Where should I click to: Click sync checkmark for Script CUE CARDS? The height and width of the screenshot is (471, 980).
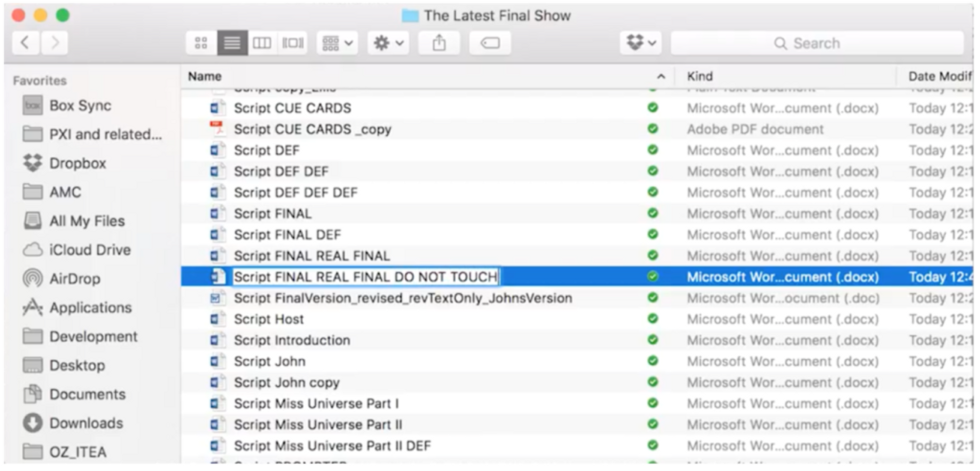[x=653, y=108]
